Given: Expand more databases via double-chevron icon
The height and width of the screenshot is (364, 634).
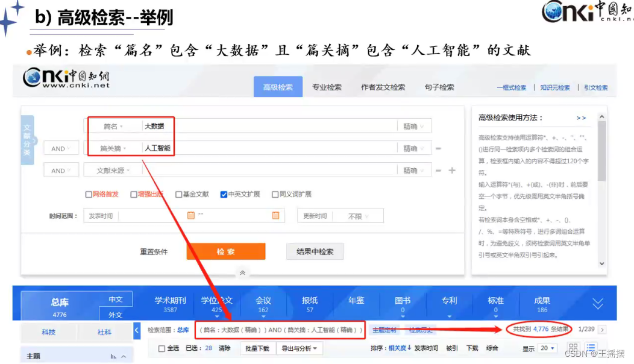Looking at the screenshot, I should click(x=598, y=304).
